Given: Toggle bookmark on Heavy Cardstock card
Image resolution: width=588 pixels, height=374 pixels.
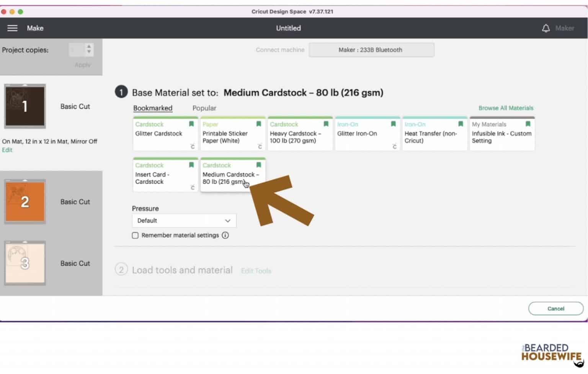Looking at the screenshot, I should (326, 124).
